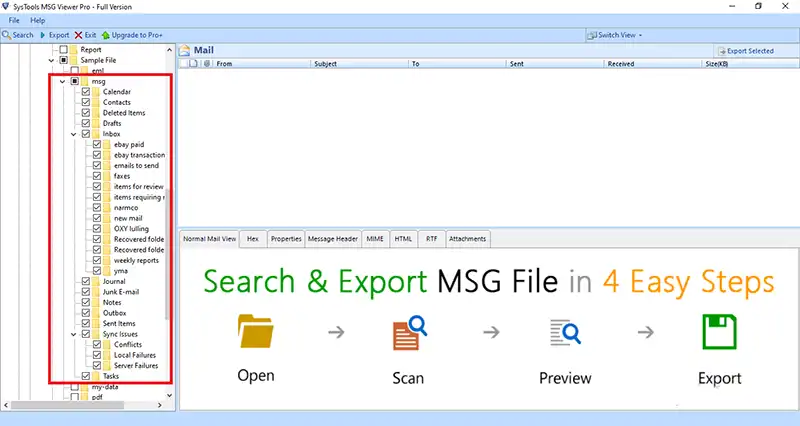Open the File menu

click(x=14, y=20)
